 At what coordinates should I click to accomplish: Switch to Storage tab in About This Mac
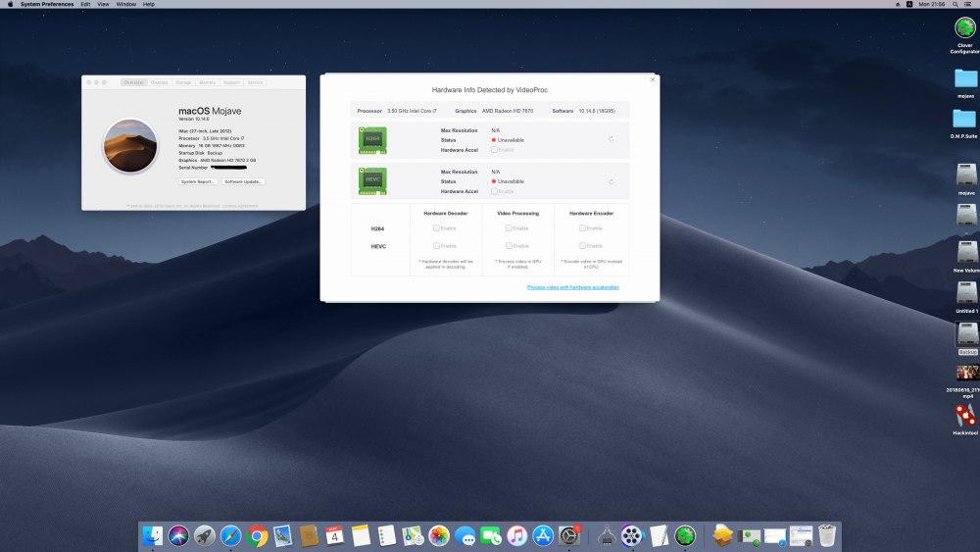(x=183, y=82)
